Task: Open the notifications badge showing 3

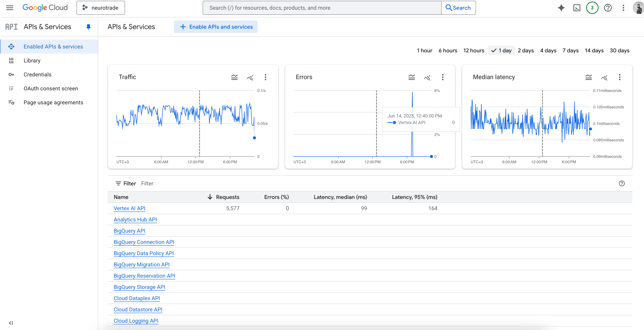Action: click(592, 8)
